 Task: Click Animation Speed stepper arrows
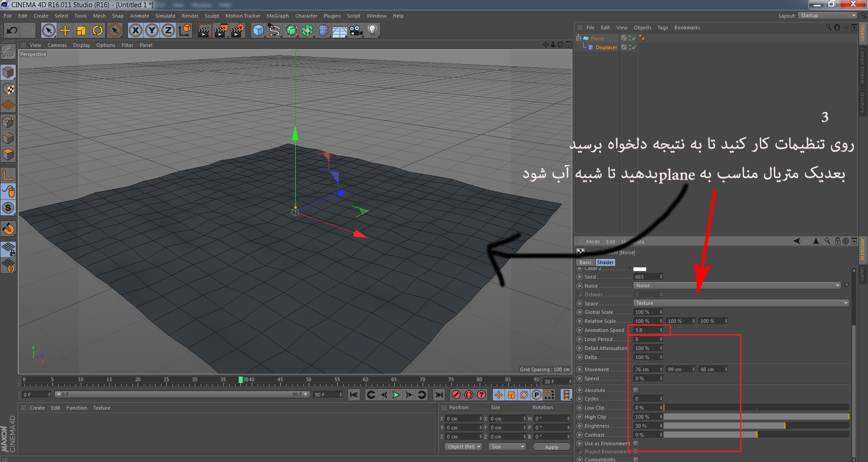(x=661, y=330)
